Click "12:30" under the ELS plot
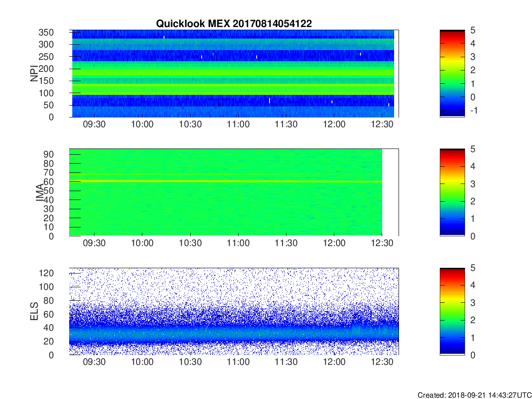This screenshot has width=532, height=399. point(382,362)
